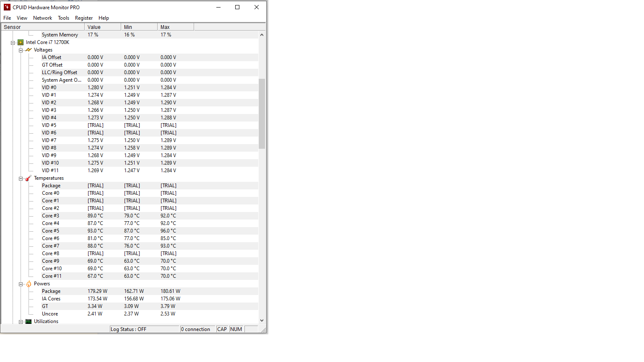The height and width of the screenshot is (362, 644).
Task: Collapse the Intel Core i7 12700K node
Action: coord(13,43)
